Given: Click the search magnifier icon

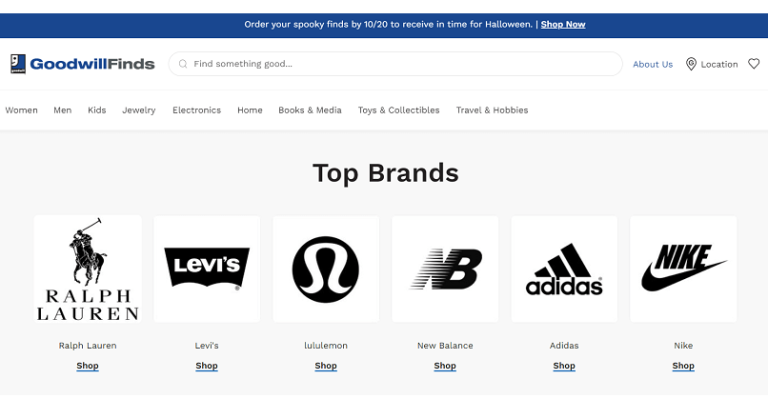Looking at the screenshot, I should click(x=183, y=64).
